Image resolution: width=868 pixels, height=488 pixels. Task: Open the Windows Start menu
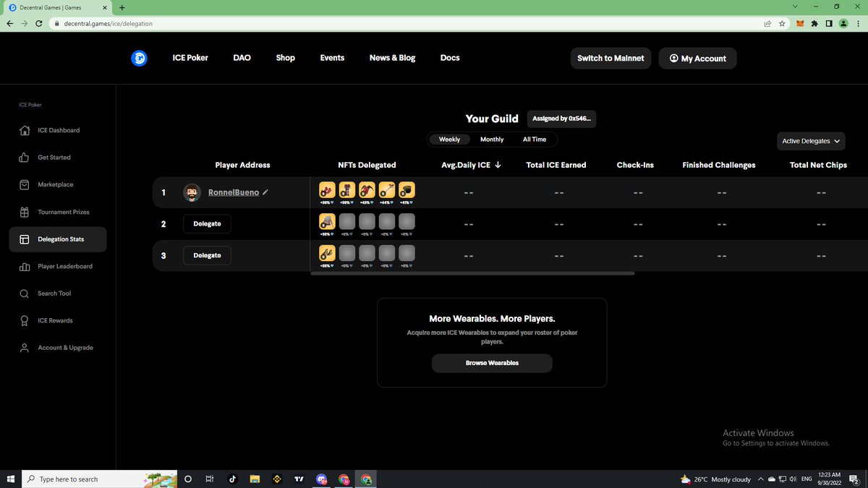(x=10, y=479)
